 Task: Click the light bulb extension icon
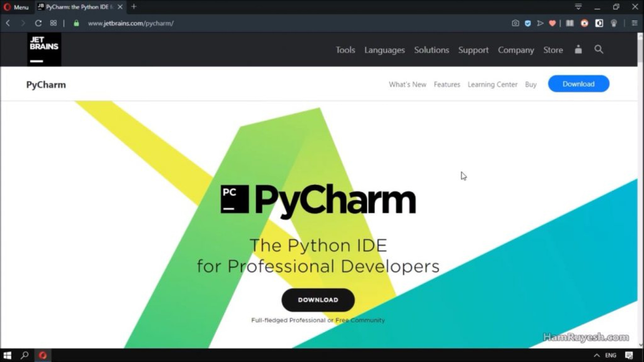coord(614,23)
